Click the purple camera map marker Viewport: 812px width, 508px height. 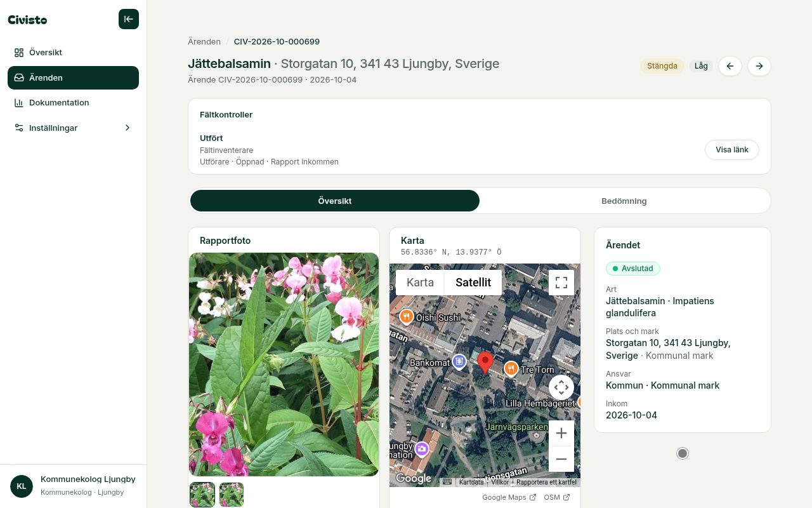click(422, 450)
